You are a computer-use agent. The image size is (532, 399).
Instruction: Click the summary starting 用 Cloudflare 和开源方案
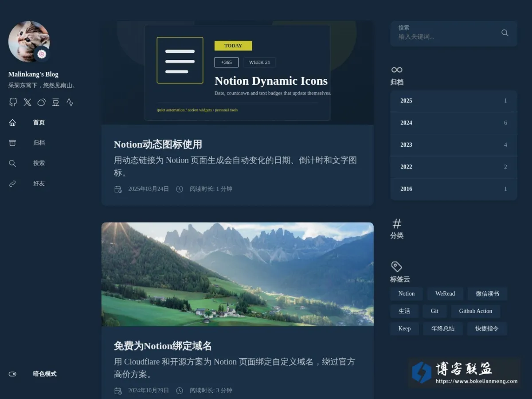click(x=235, y=368)
